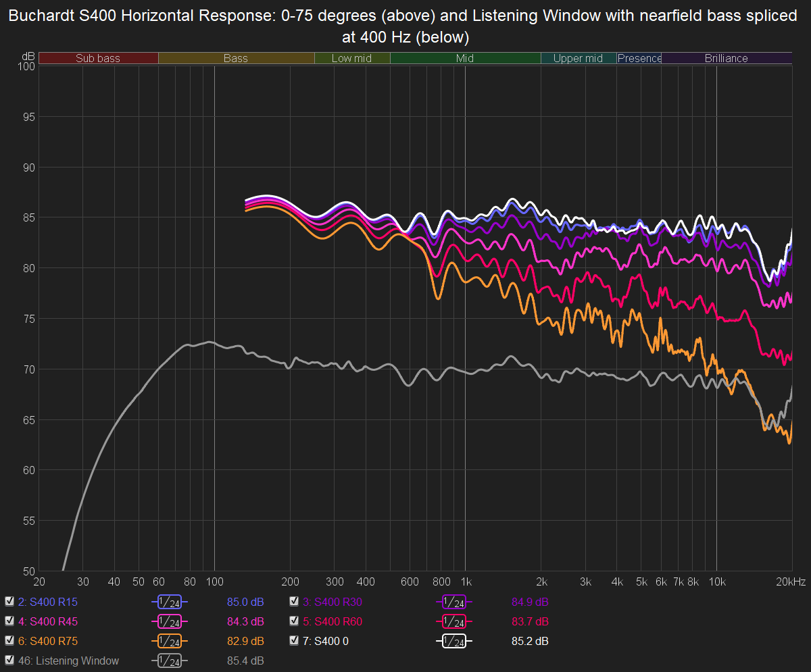Uncheck the S400 R15 trace checkbox
The height and width of the screenshot is (672, 811).
point(9,600)
